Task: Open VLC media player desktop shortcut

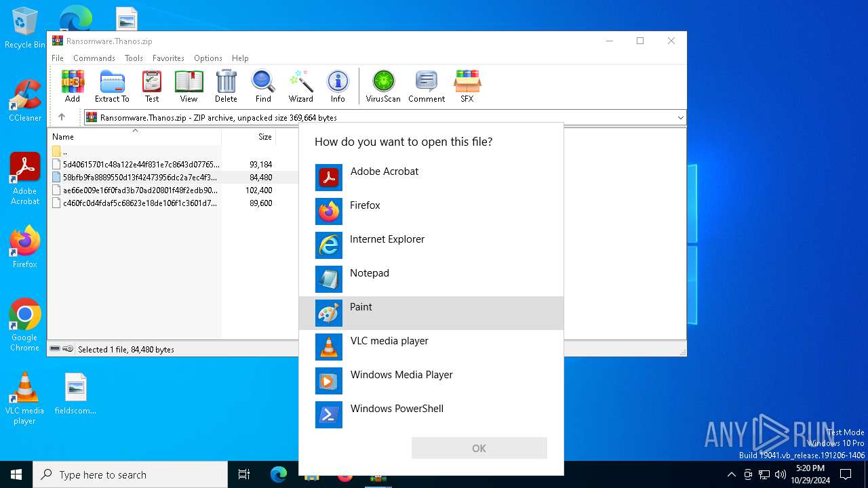Action: 25,399
